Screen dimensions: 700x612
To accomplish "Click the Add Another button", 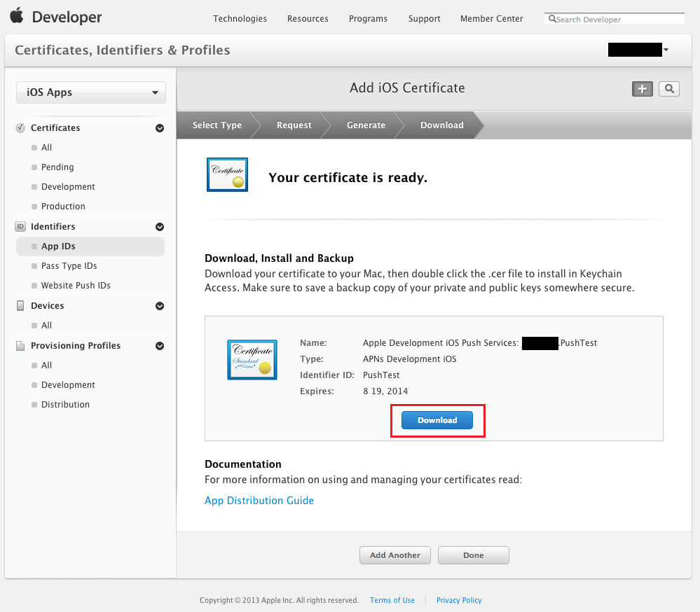I will click(395, 555).
